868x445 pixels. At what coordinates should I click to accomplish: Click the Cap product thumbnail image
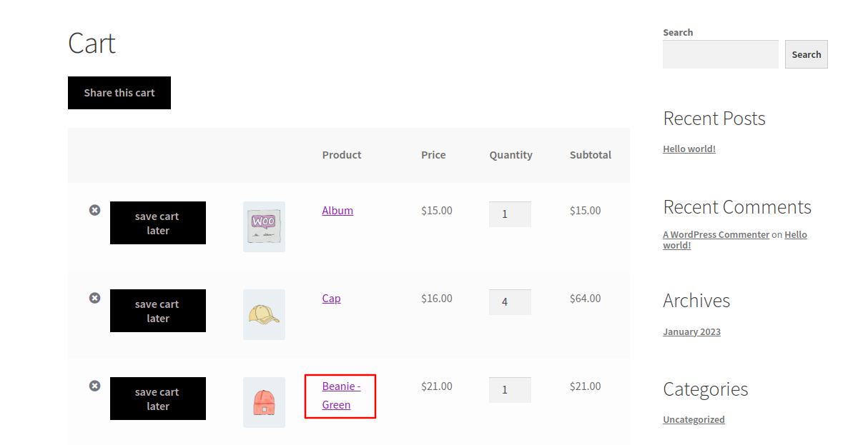pos(264,314)
